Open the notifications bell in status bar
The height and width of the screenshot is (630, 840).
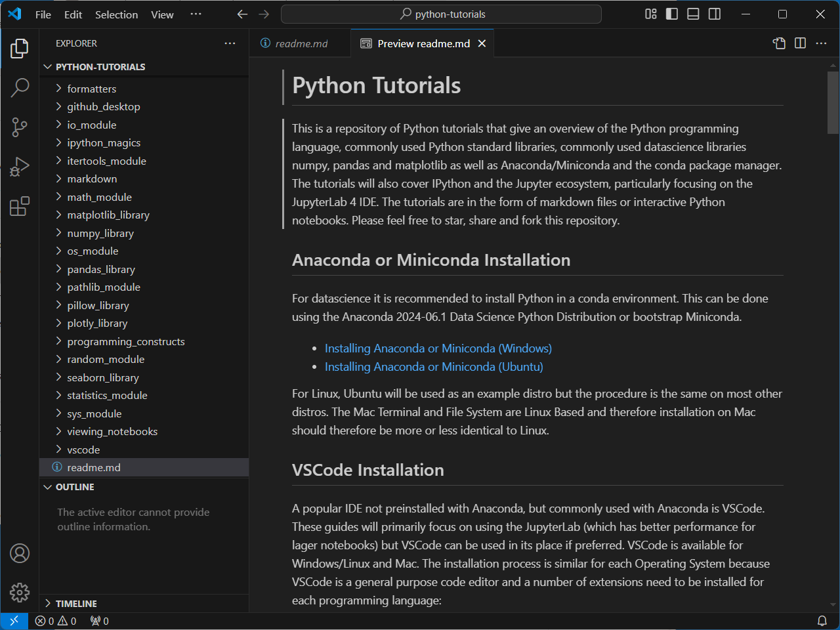click(x=822, y=621)
